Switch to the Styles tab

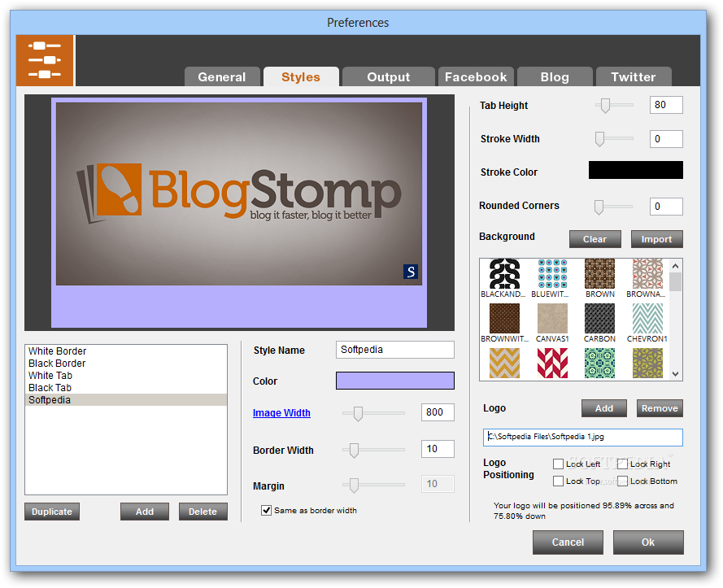(301, 76)
